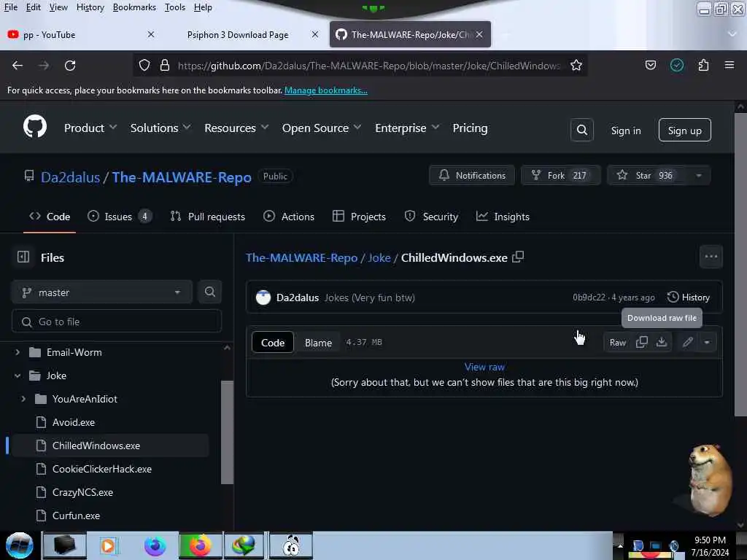This screenshot has height=560, width=747.
Task: Open the Windows Start orb
Action: click(x=19, y=545)
